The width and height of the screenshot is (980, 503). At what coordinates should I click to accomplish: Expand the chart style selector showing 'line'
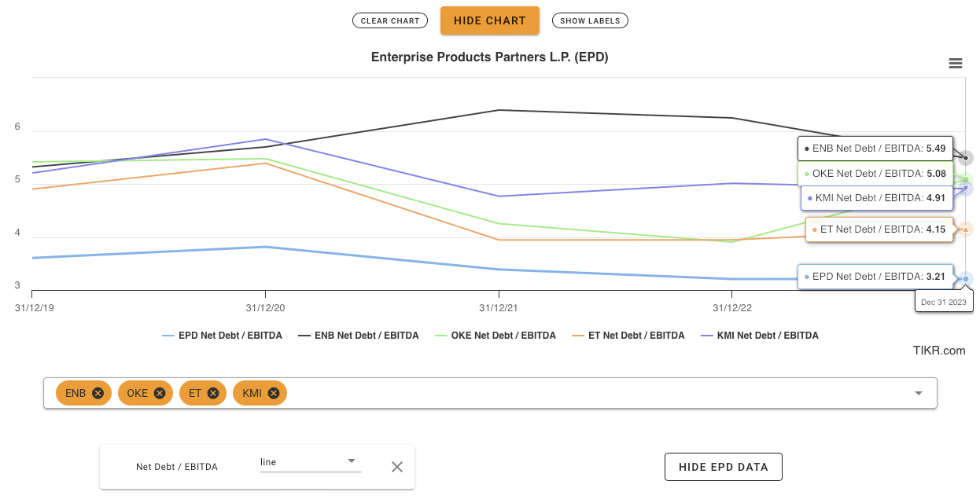click(x=310, y=462)
